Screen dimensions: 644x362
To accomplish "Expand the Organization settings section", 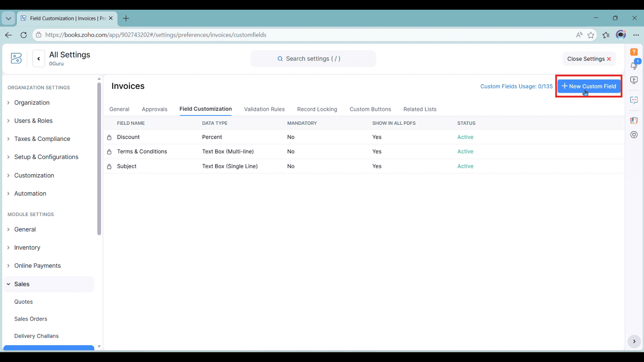I will 32,103.
